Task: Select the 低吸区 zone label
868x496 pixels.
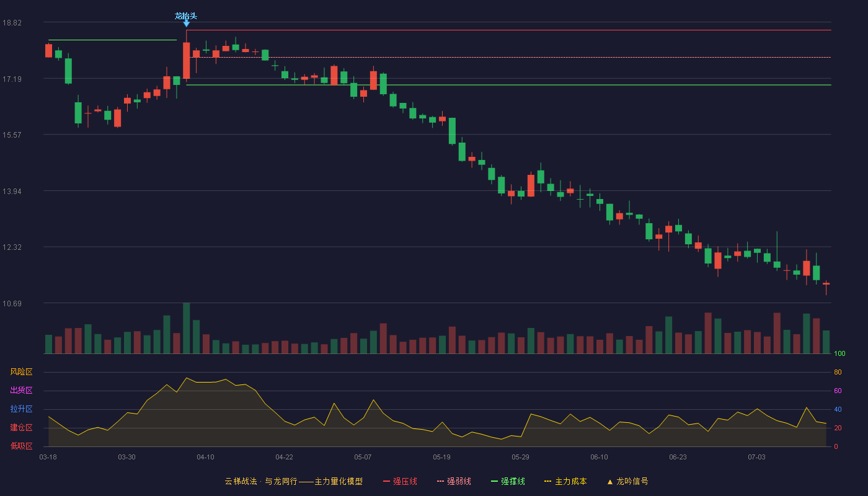Action: point(21,446)
